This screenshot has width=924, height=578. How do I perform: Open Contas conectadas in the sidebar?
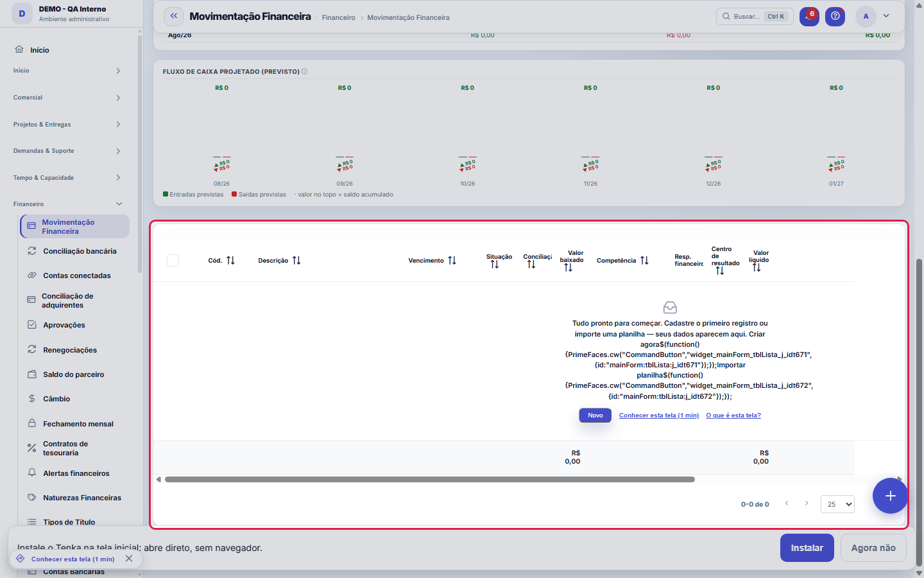75,276
